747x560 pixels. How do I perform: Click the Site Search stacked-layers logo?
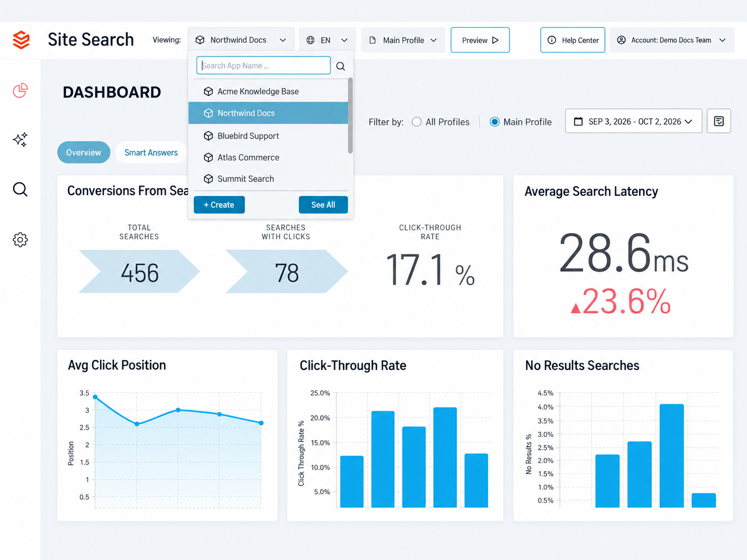[x=21, y=40]
